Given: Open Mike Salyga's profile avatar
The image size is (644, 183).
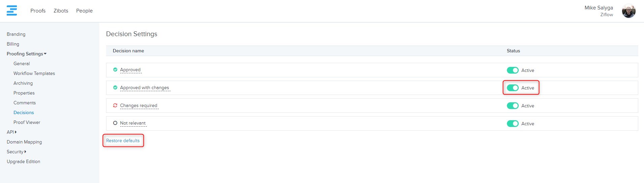Looking at the screenshot, I should coord(629,11).
